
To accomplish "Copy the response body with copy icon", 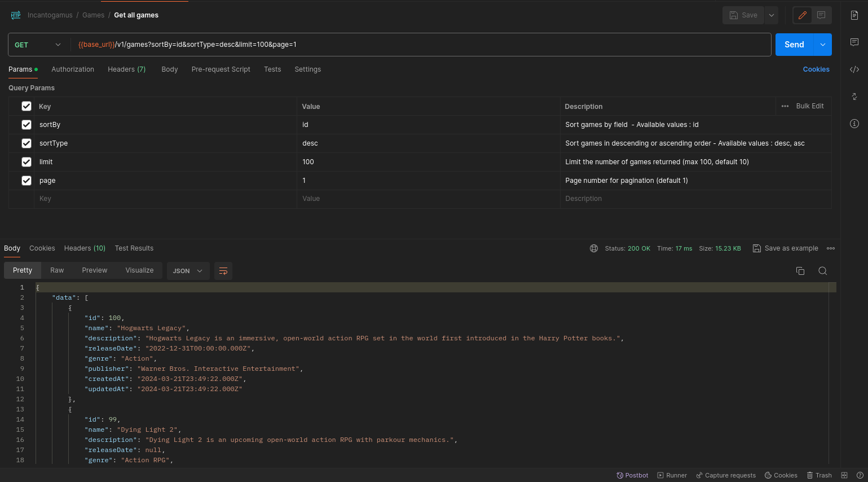I will pyautogui.click(x=800, y=271).
